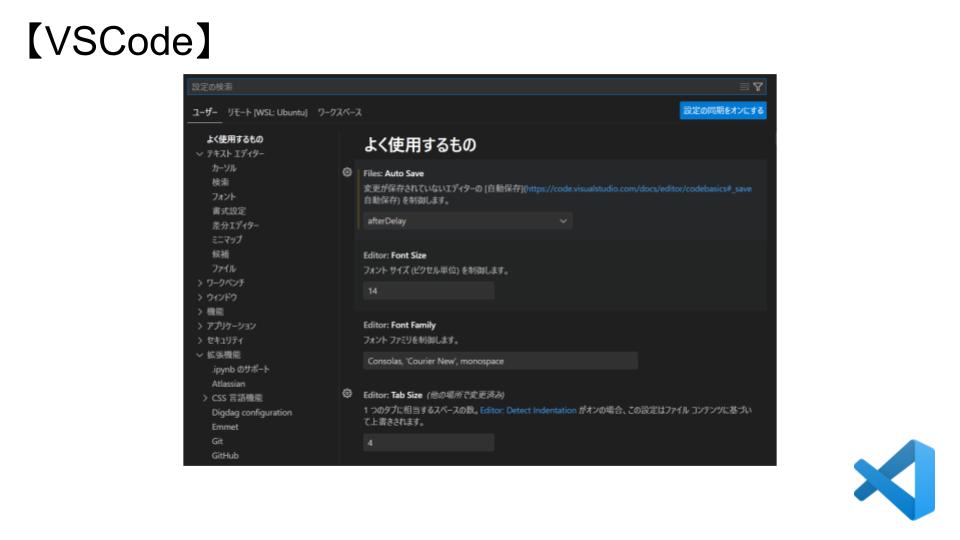Open the Editor: Detect Indentation link
The image size is (960, 540).
coord(528,410)
